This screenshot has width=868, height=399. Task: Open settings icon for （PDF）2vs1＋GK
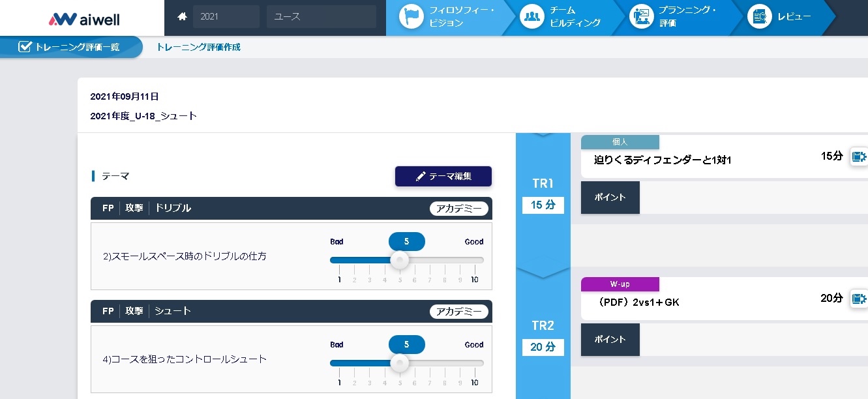(859, 299)
